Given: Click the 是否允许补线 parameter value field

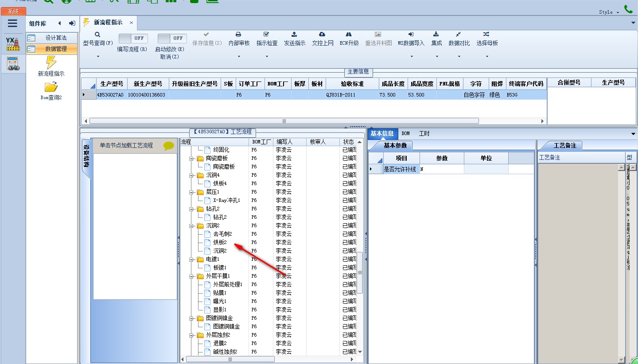Looking at the screenshot, I should 442,169.
